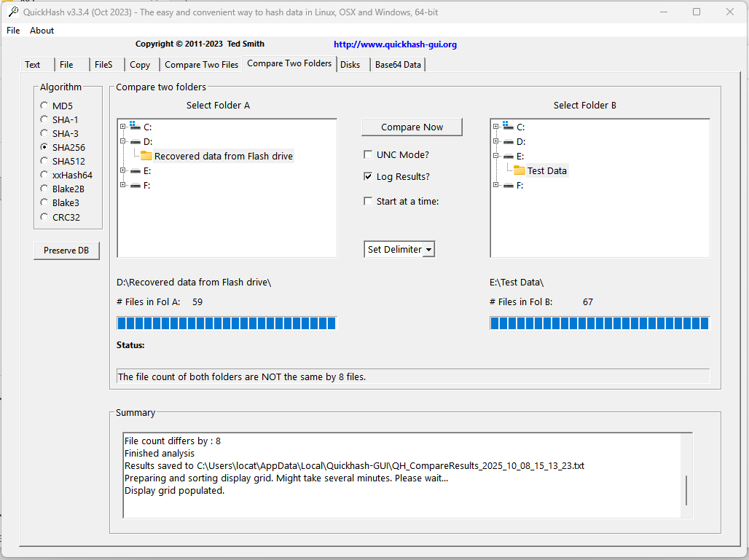The width and height of the screenshot is (749, 560).
Task: Open the Set Delimiter dropdown
Action: [x=428, y=249]
